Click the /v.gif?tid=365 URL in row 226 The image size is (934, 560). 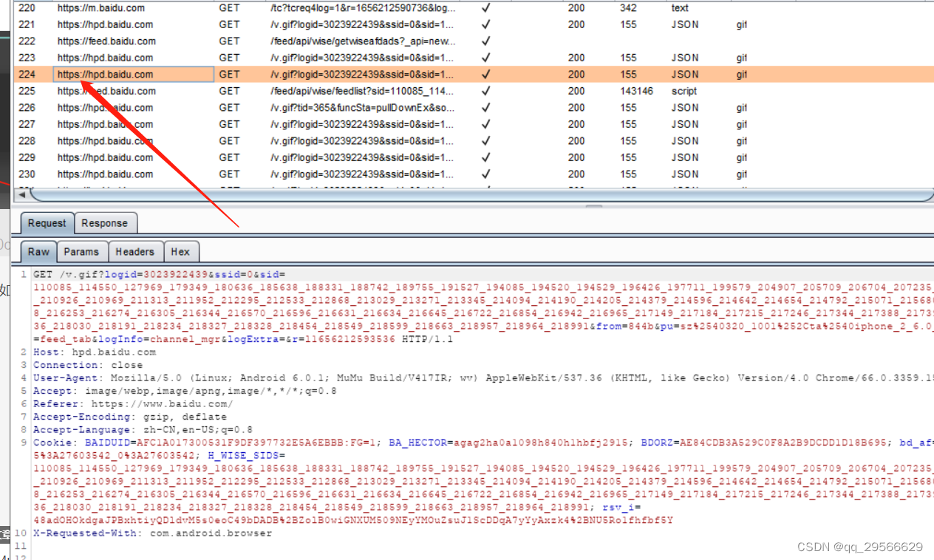[363, 107]
